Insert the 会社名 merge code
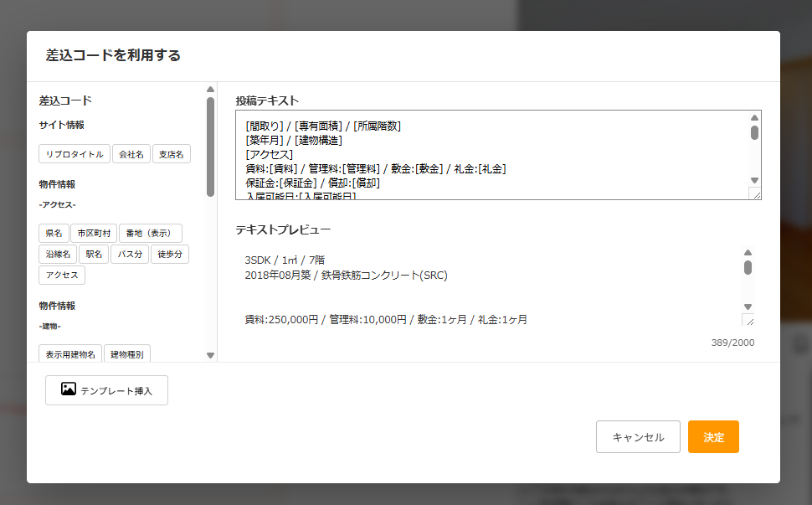 point(131,154)
